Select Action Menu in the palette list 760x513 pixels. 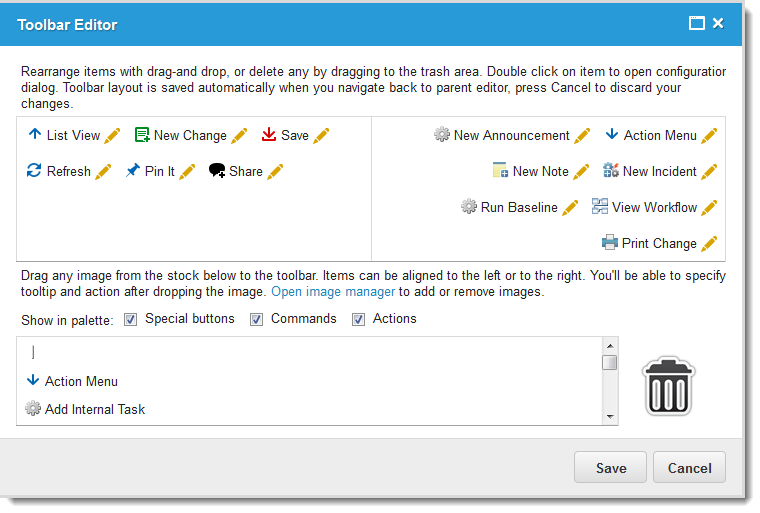(80, 381)
